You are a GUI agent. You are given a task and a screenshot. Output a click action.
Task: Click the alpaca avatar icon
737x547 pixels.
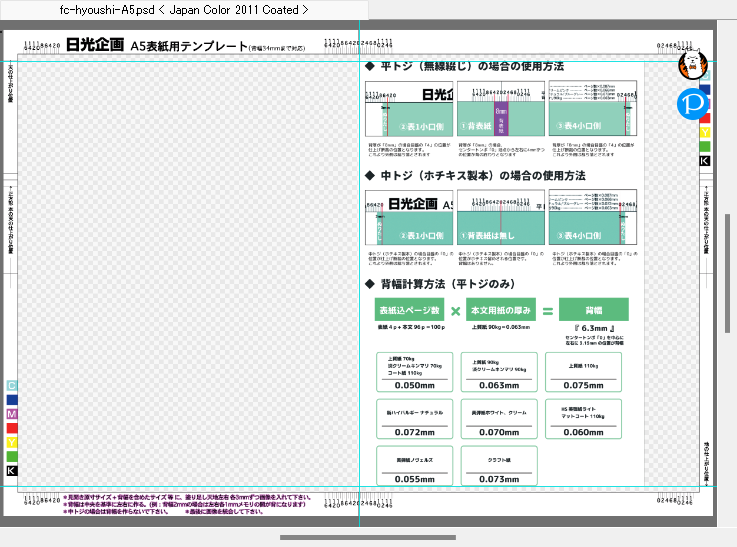(692, 65)
